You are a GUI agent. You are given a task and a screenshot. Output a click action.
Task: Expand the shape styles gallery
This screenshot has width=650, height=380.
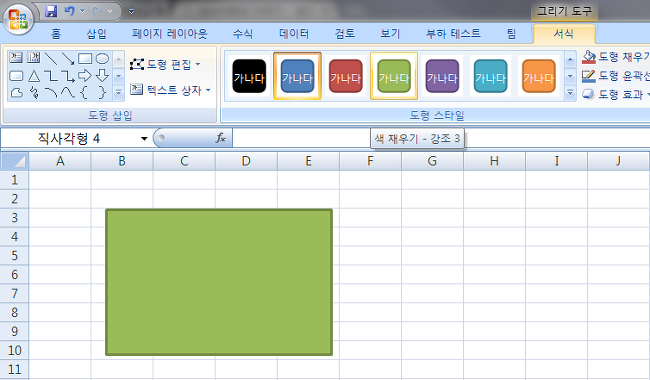(x=570, y=93)
